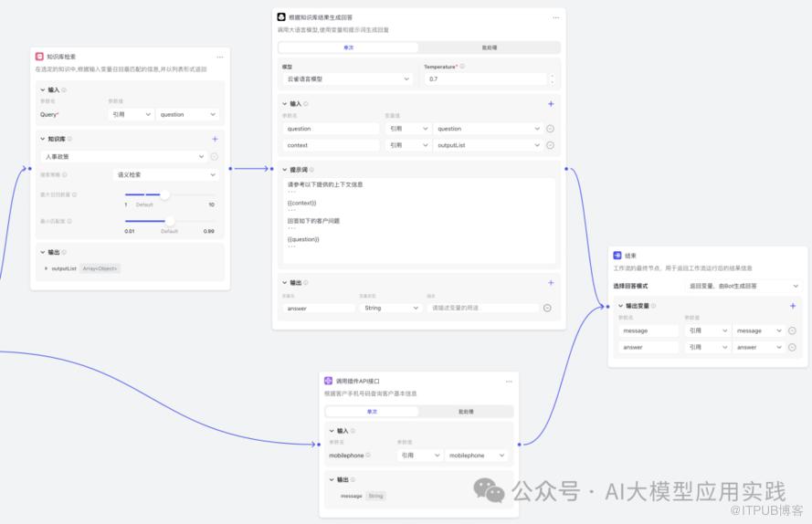Collapse the 输出 section in 知识库检索 node

coord(43,252)
